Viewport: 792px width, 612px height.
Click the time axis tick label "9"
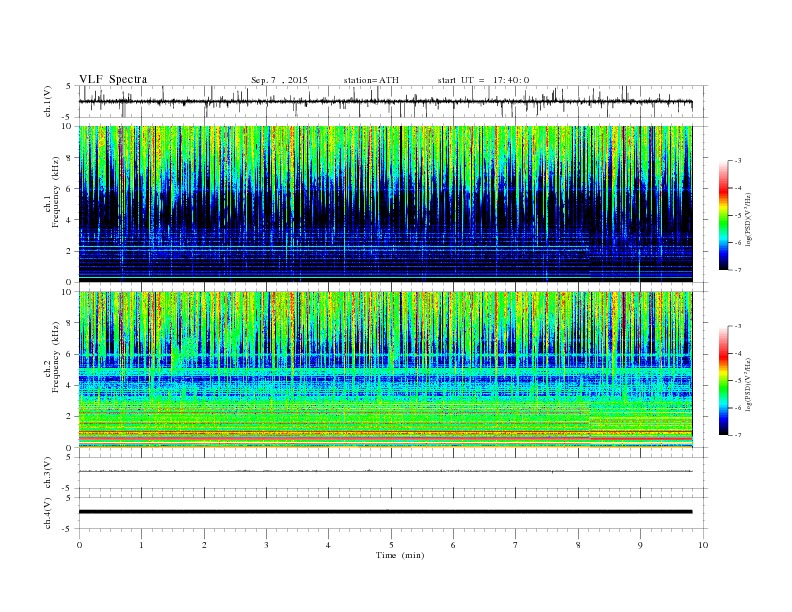tap(640, 545)
